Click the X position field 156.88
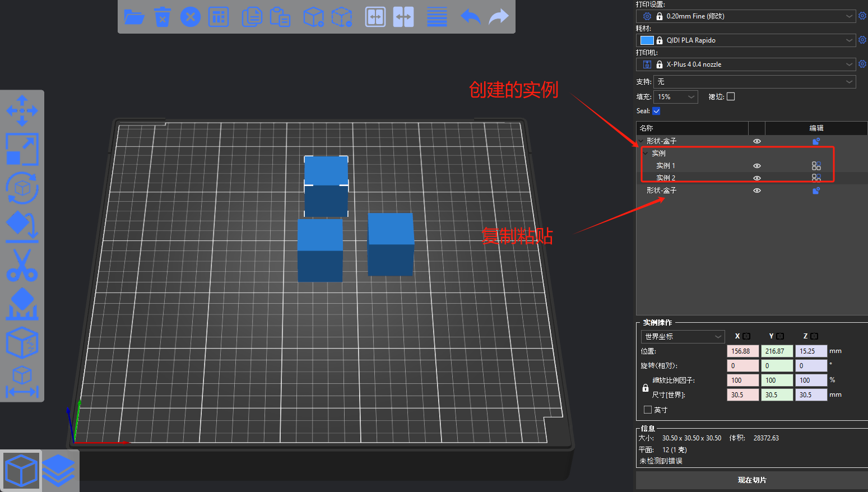 (742, 351)
